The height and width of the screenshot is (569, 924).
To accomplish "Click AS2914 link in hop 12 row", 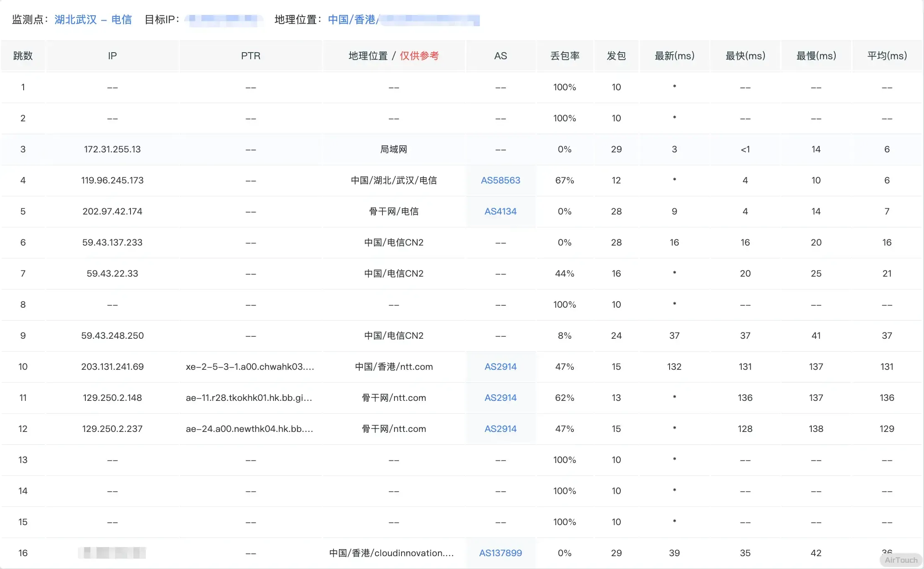I will tap(500, 429).
